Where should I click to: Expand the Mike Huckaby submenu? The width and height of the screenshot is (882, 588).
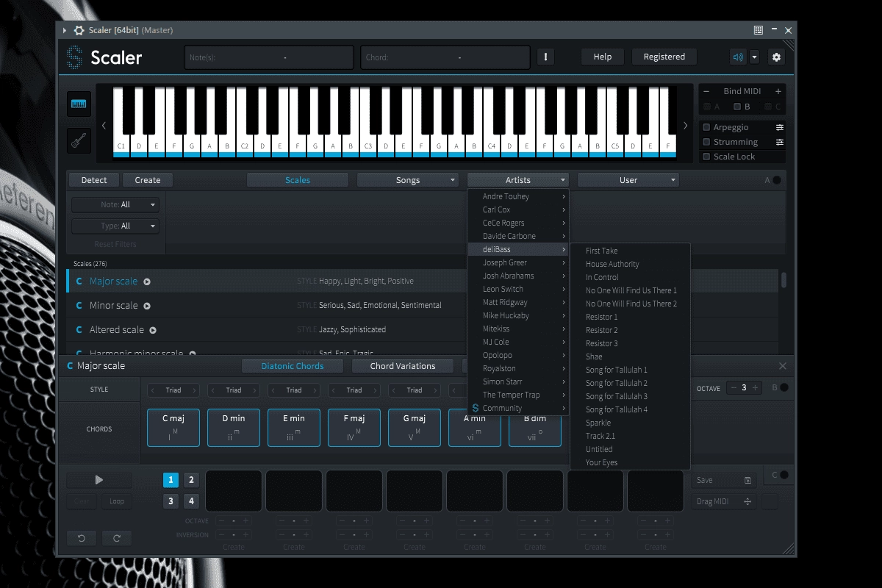(x=518, y=315)
